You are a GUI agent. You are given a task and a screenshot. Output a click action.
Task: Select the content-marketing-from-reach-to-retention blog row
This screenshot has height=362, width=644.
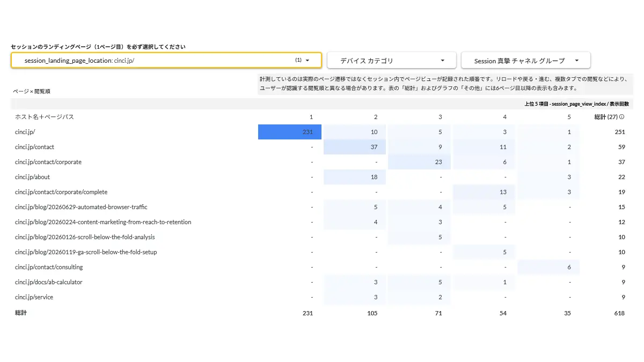tap(103, 222)
